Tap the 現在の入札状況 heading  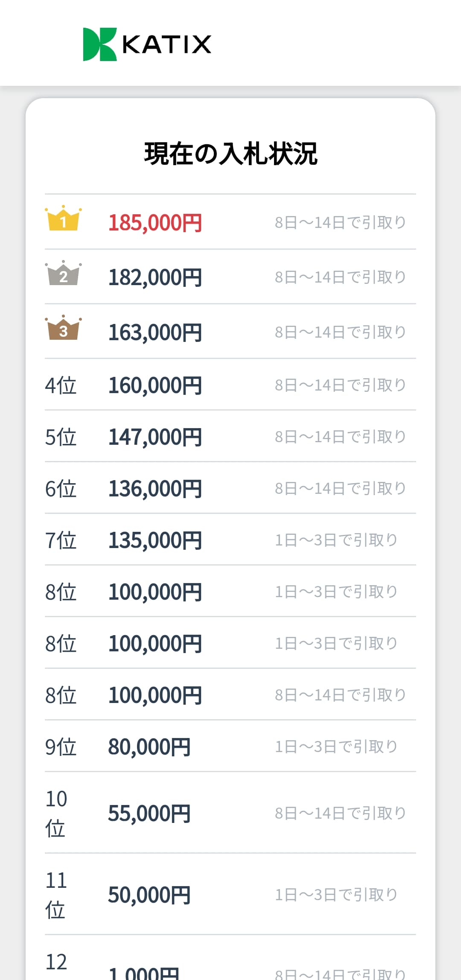tap(230, 154)
